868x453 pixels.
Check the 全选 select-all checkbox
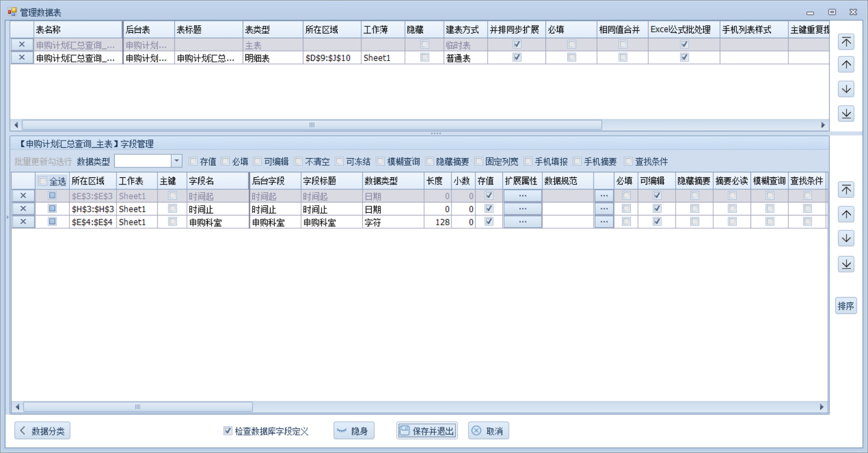pos(43,181)
